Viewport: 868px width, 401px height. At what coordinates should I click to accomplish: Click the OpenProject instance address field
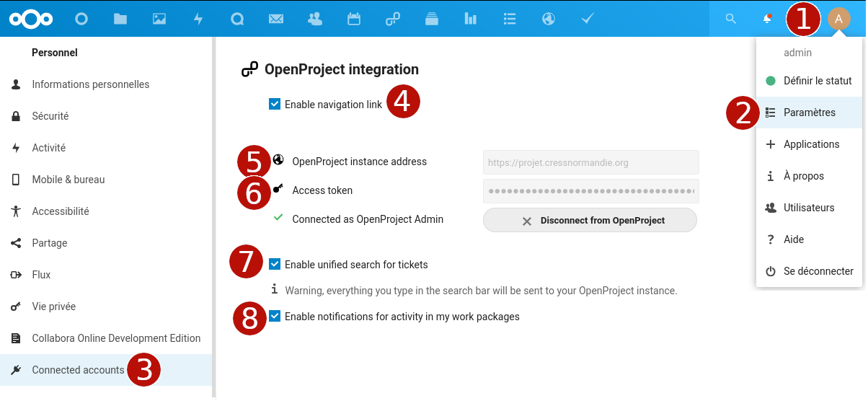pyautogui.click(x=591, y=162)
